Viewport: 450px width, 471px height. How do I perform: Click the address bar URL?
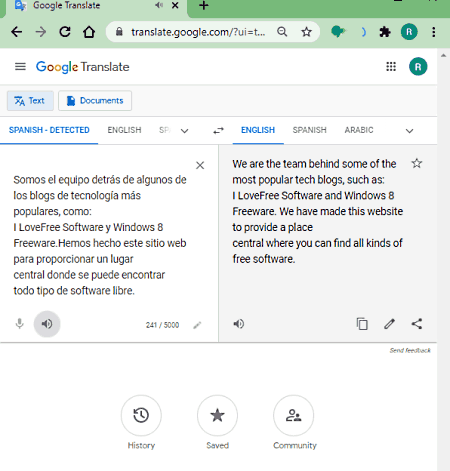coord(198,32)
